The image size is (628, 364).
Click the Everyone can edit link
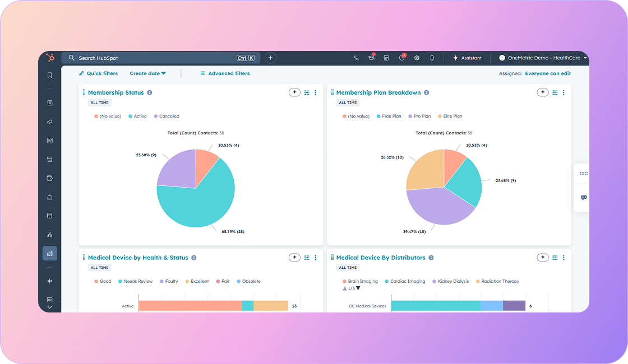click(548, 73)
